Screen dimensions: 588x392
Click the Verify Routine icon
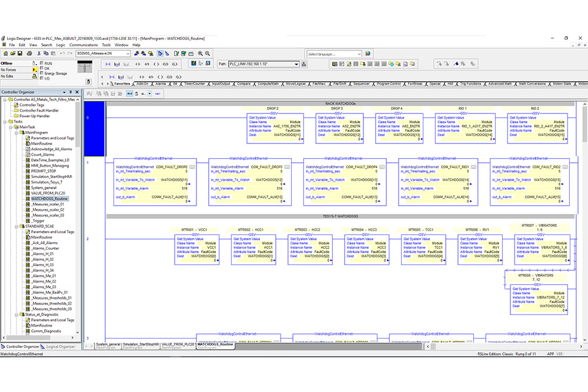click(176, 53)
